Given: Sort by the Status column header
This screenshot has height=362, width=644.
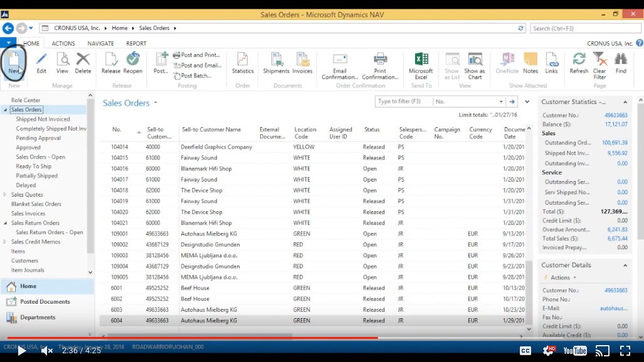Looking at the screenshot, I should (372, 130).
